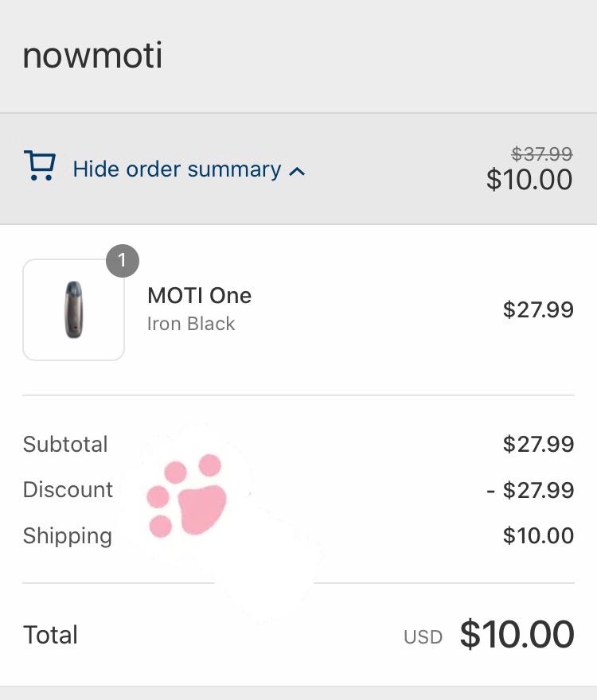
Task: Click the Total label
Action: (x=50, y=635)
